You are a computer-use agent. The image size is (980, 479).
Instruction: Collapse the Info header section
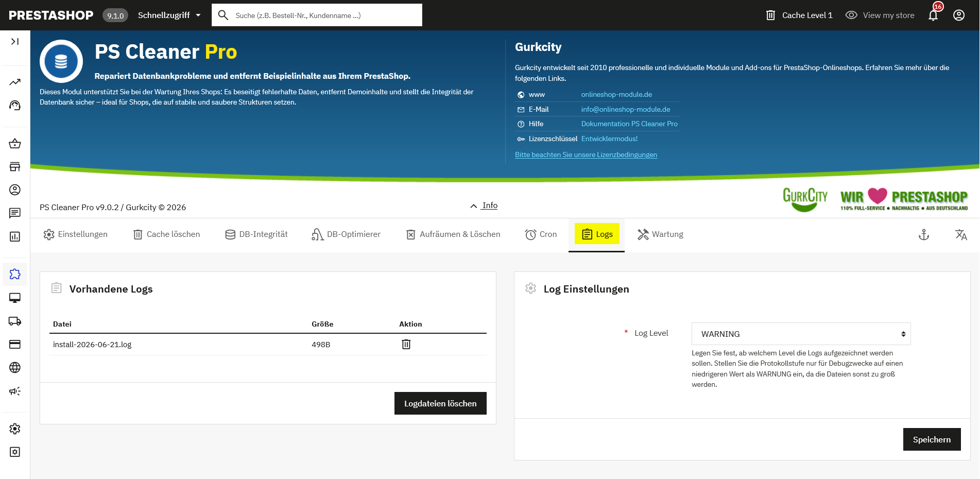484,206
